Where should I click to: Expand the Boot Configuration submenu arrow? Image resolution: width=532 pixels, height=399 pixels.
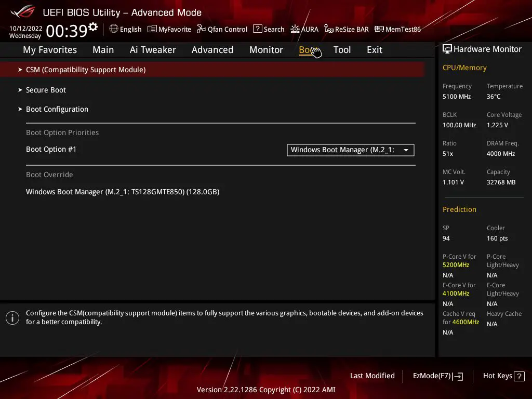[20, 109]
